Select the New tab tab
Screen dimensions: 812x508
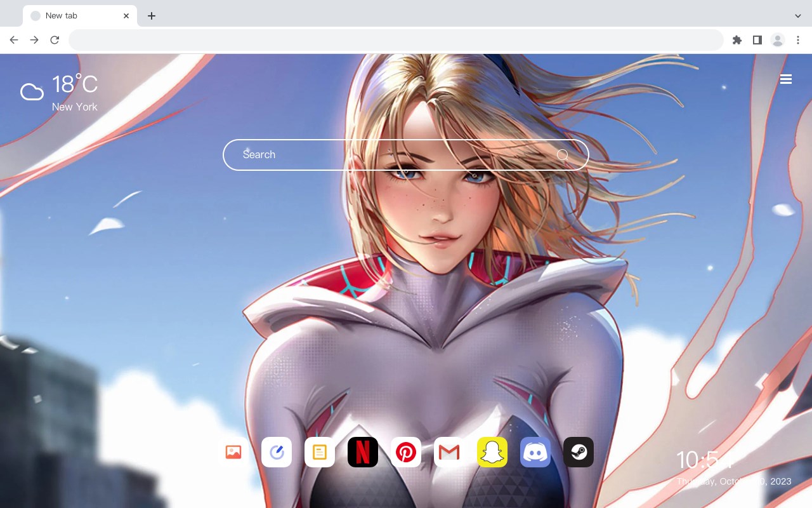point(80,16)
